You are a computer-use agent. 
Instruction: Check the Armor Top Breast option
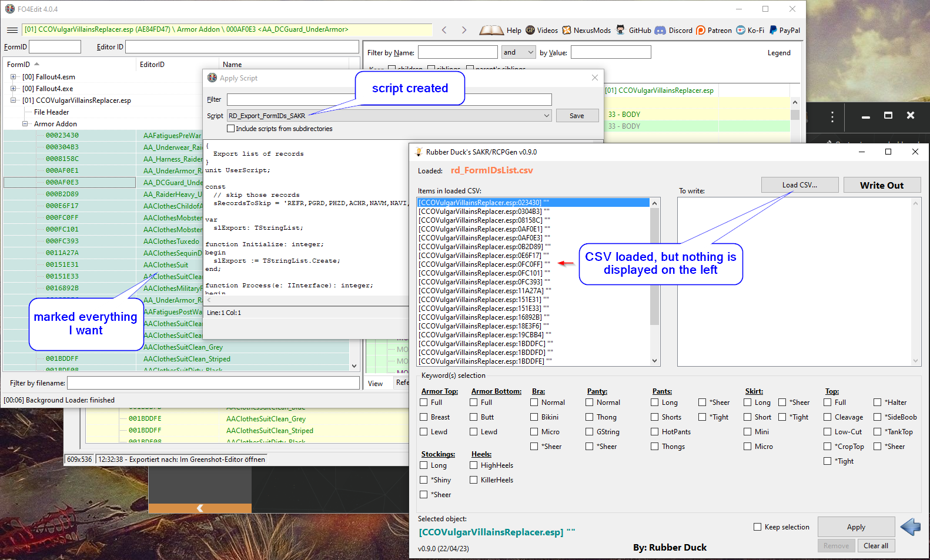click(423, 417)
